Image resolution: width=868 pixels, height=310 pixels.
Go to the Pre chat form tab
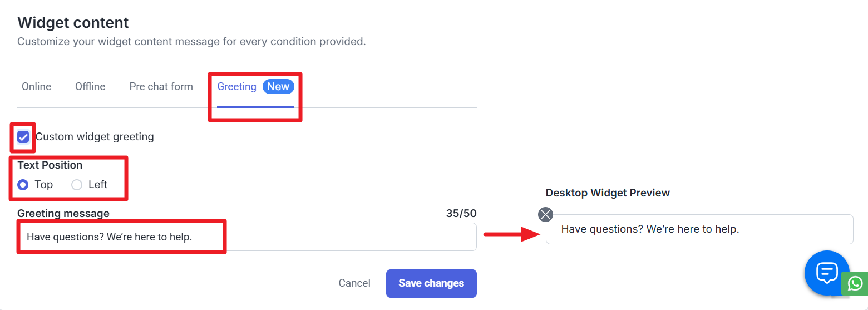pyautogui.click(x=161, y=87)
